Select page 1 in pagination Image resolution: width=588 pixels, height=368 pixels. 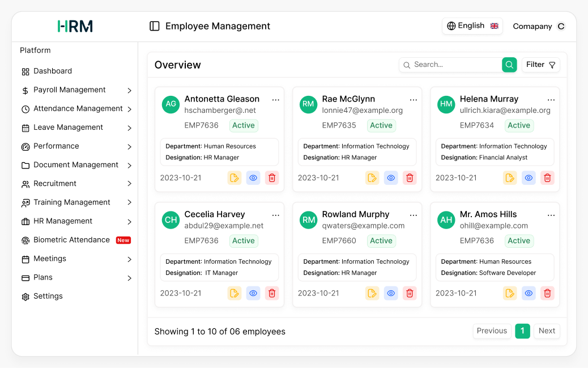522,331
